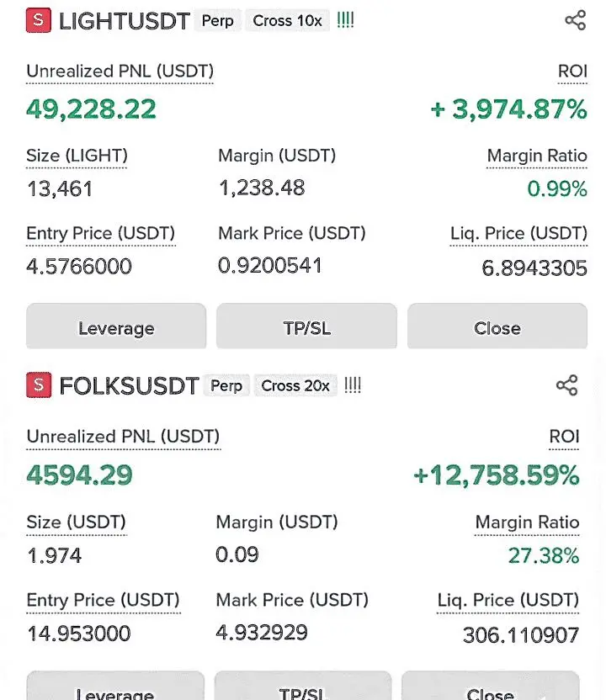Viewport: 606px width, 700px height.
Task: Tap the signal bars next to Cross 20x
Action: pos(353,384)
